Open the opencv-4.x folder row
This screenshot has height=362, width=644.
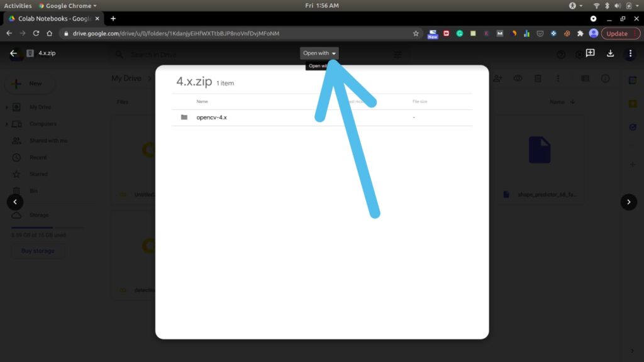pyautogui.click(x=322, y=118)
